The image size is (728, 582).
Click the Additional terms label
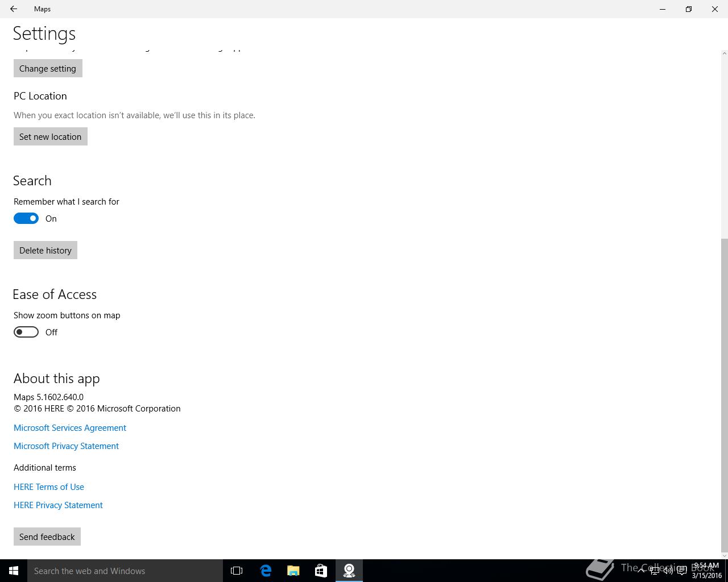pos(45,467)
